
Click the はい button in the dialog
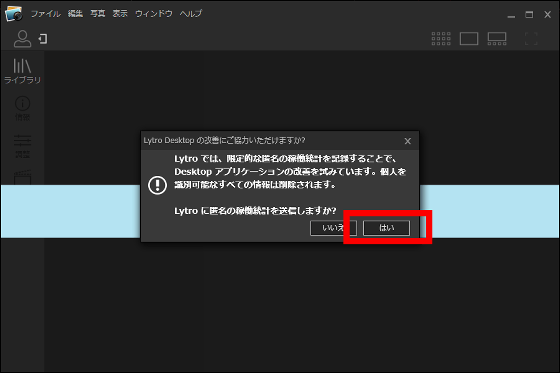386,228
